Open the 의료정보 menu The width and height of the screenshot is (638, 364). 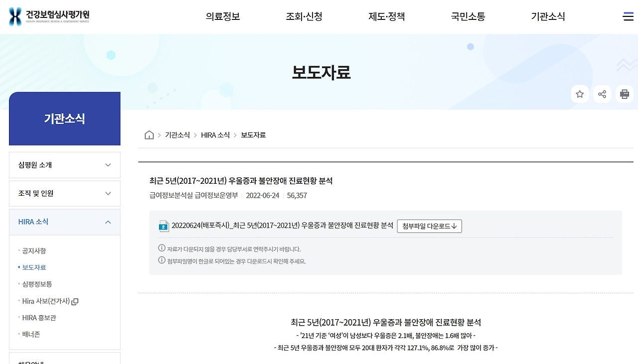tap(222, 16)
